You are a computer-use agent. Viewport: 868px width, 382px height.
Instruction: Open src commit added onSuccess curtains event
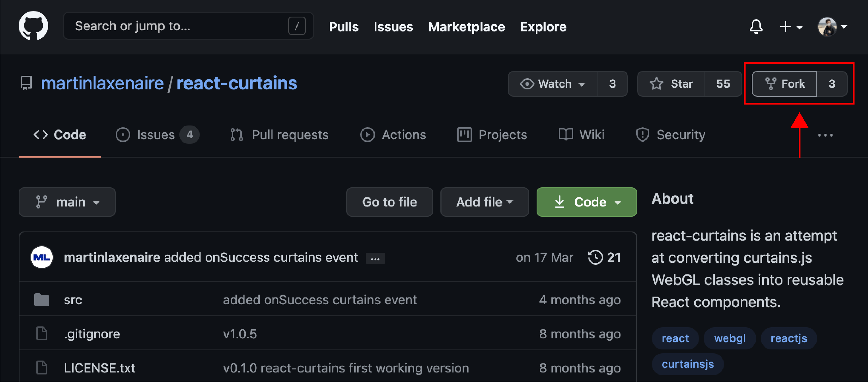[x=320, y=300]
